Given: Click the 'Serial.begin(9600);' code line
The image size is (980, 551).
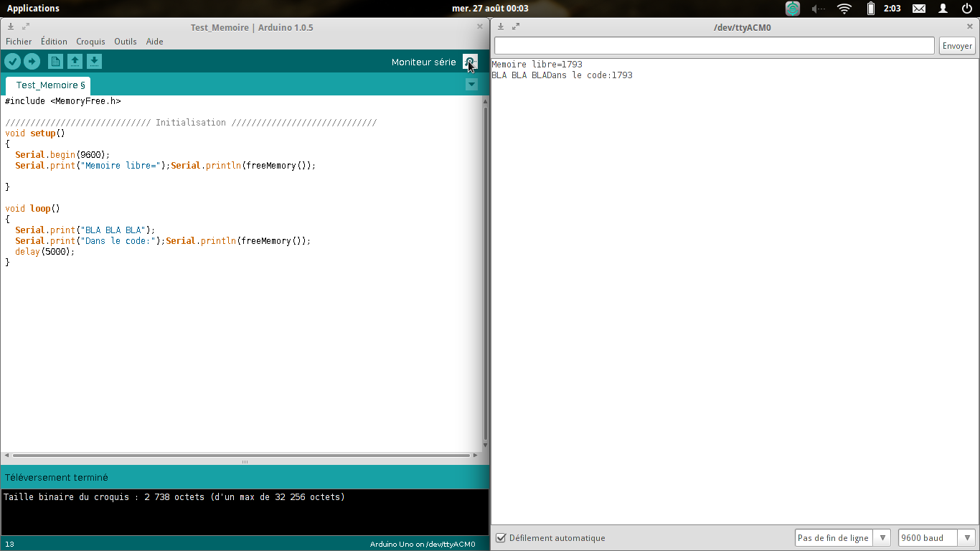Looking at the screenshot, I should pos(62,155).
